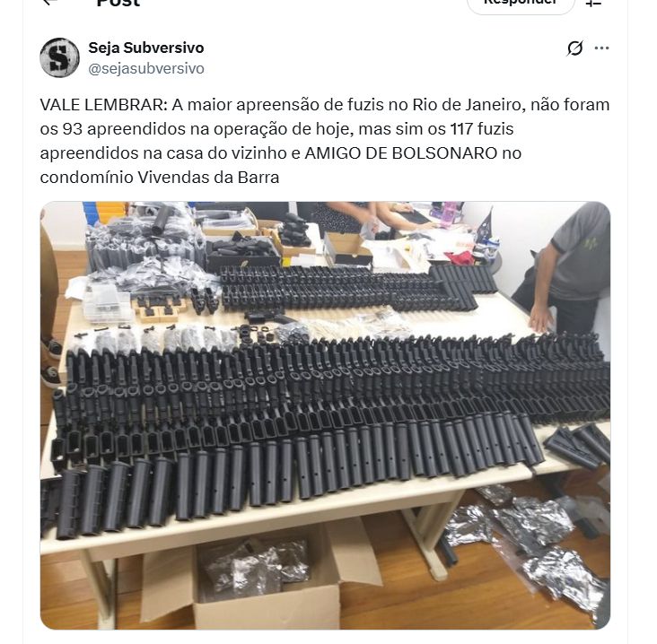Click the words AMIGO DE BOLSONARO

click(401, 153)
